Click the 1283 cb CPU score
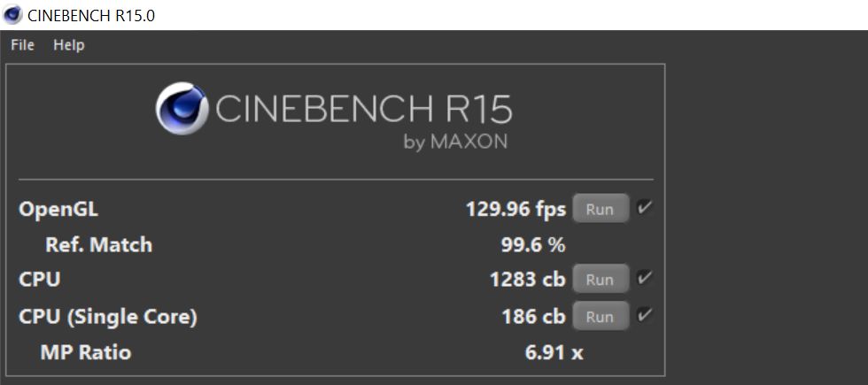 [528, 280]
